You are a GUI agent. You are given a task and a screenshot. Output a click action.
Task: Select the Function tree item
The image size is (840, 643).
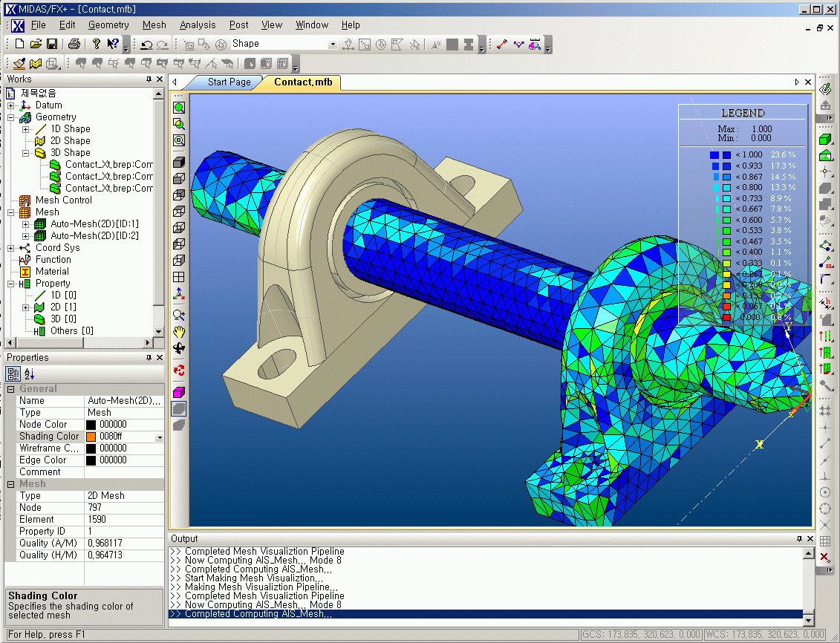coord(53,260)
